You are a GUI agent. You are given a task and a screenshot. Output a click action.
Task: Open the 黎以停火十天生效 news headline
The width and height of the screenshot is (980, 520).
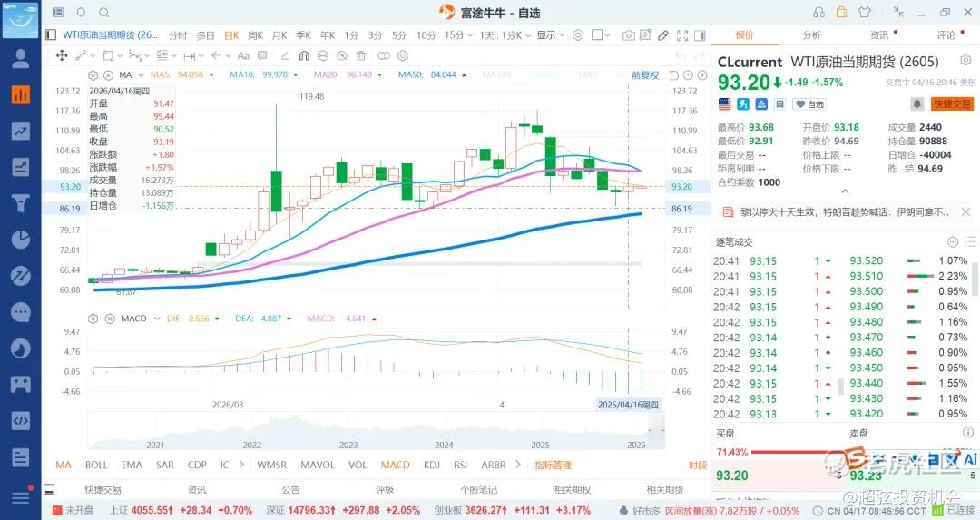pyautogui.click(x=845, y=211)
